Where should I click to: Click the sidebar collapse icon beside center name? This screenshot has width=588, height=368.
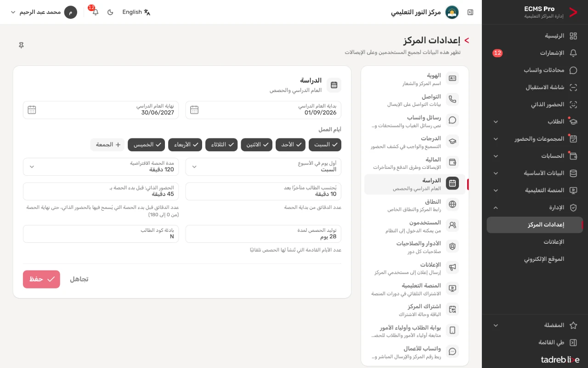[470, 12]
